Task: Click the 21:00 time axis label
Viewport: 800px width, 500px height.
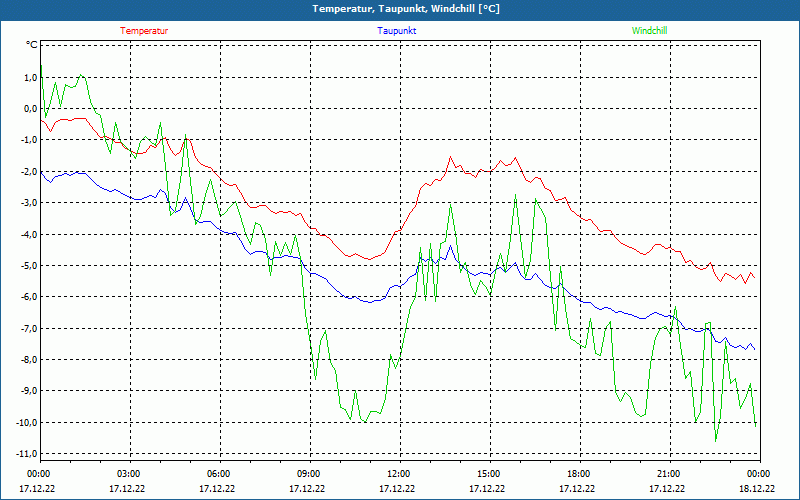Action: [670, 474]
